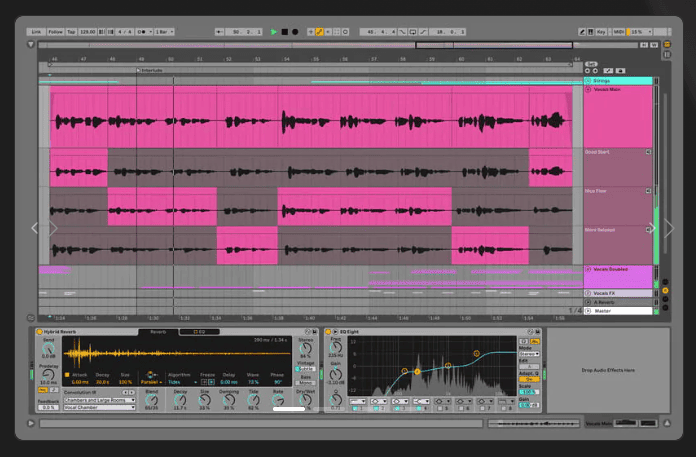Open the 1 Bar quantization dropdown
696x457 pixels.
pyautogui.click(x=164, y=32)
